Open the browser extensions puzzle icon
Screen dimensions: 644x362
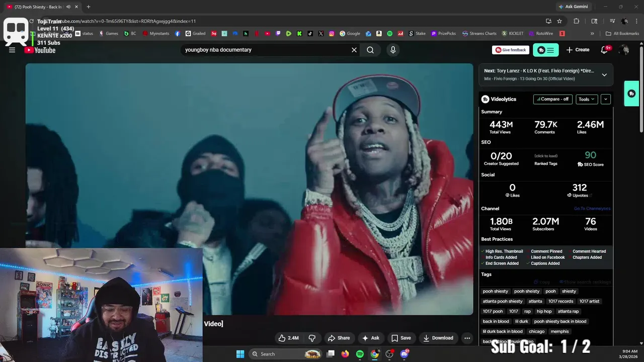point(577,21)
